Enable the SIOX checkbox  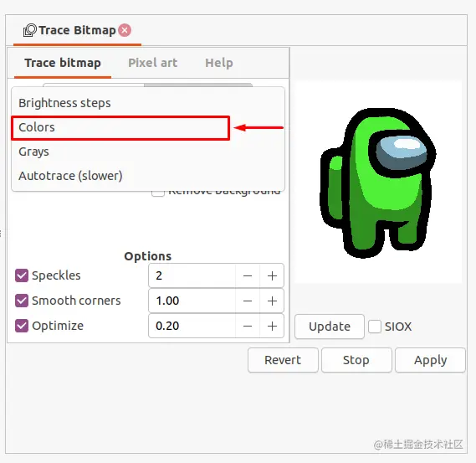tap(375, 327)
